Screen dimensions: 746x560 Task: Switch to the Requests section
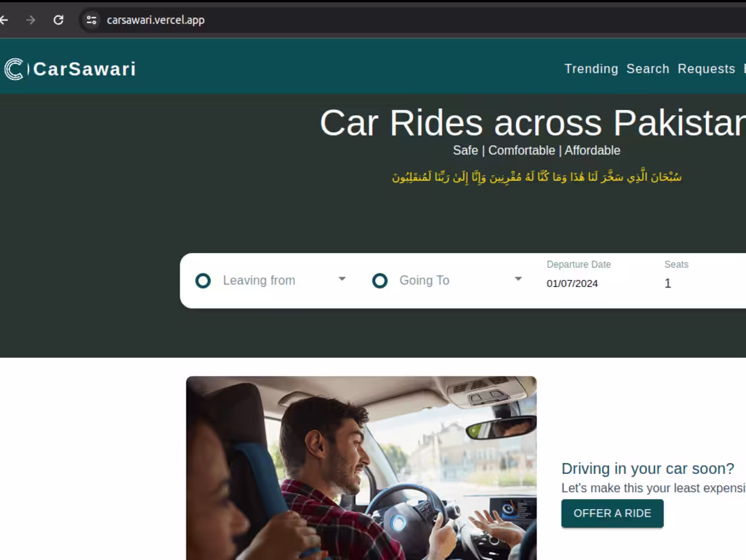point(706,68)
